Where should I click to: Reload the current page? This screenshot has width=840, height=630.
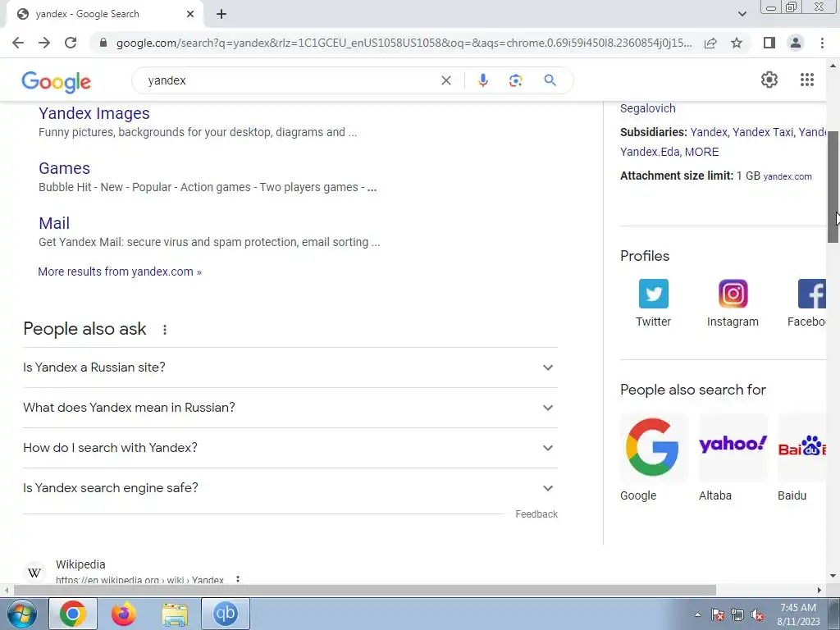[x=71, y=43]
